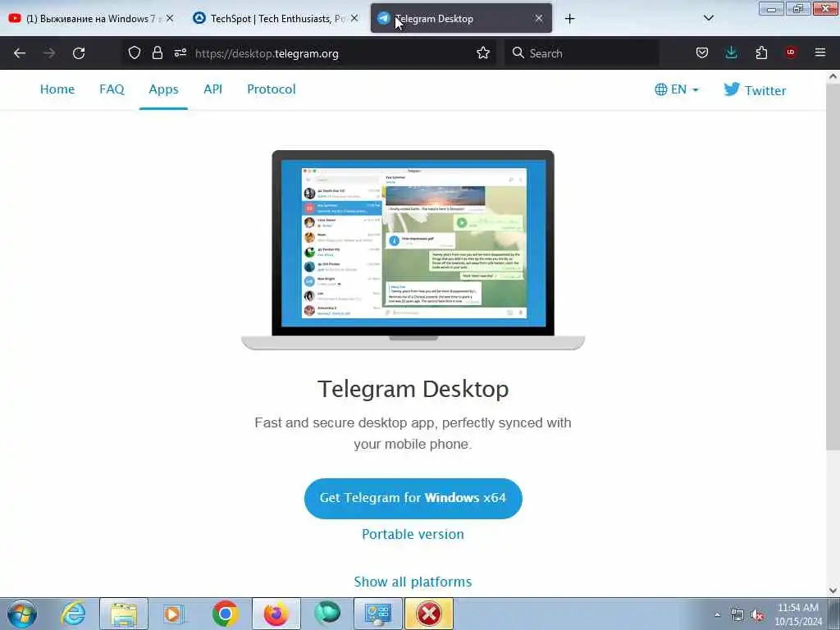Click the padlock site security icon
840x630 pixels.
coord(157,52)
